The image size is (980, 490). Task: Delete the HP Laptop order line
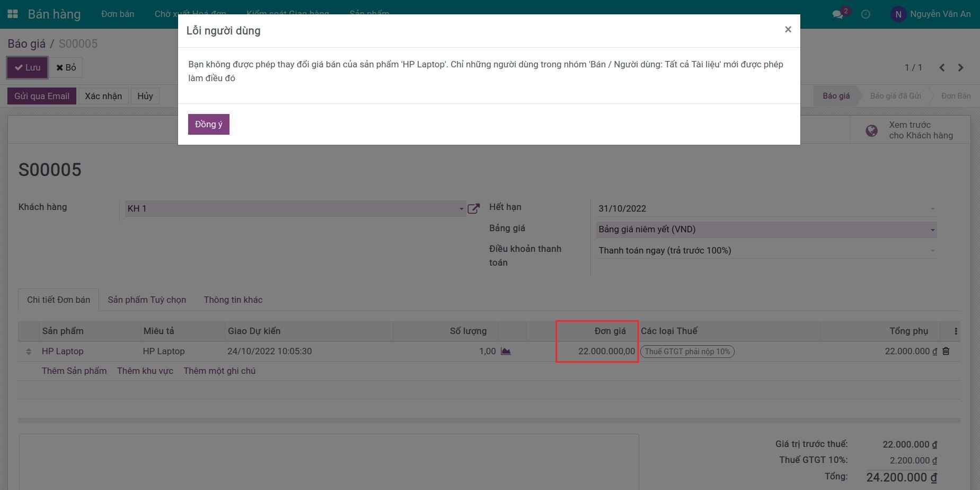946,351
